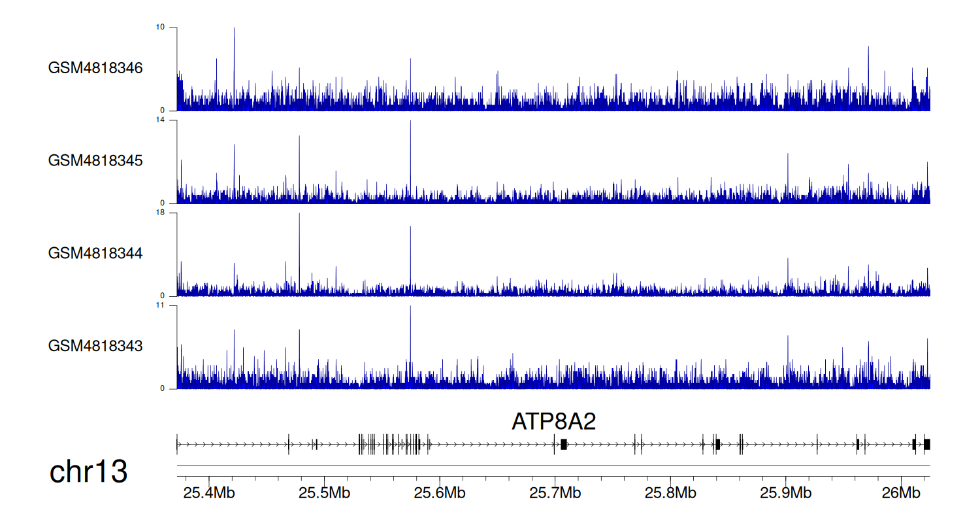
Task: Click the GSM4818344 track name
Action: coord(95,252)
